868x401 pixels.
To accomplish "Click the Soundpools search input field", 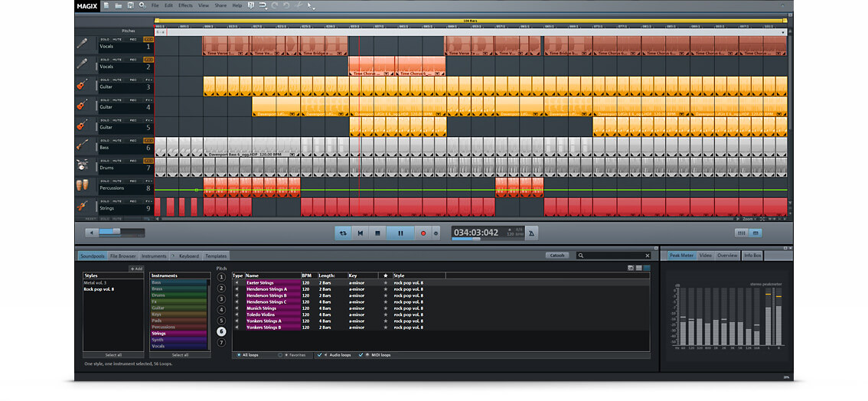I will (615, 256).
